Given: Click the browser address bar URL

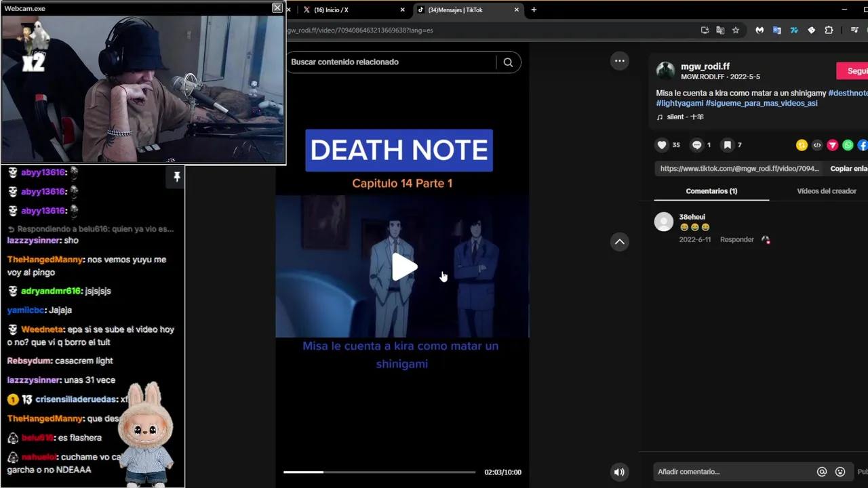Looking at the screenshot, I should pos(359,30).
